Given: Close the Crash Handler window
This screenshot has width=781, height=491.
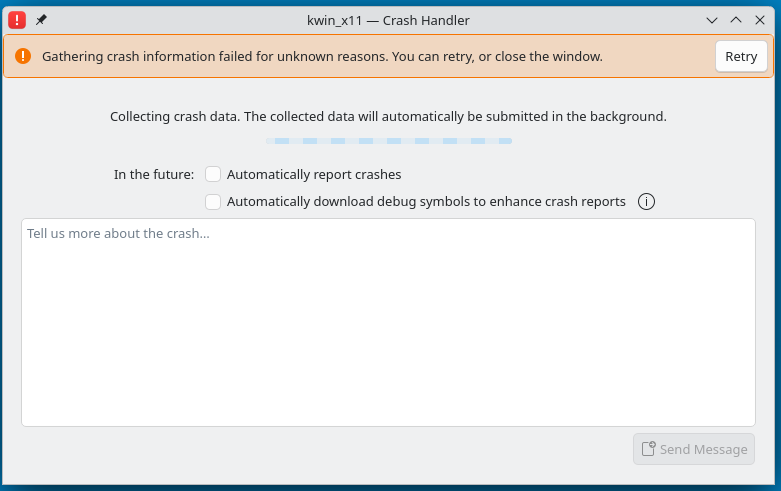Looking at the screenshot, I should [x=760, y=20].
